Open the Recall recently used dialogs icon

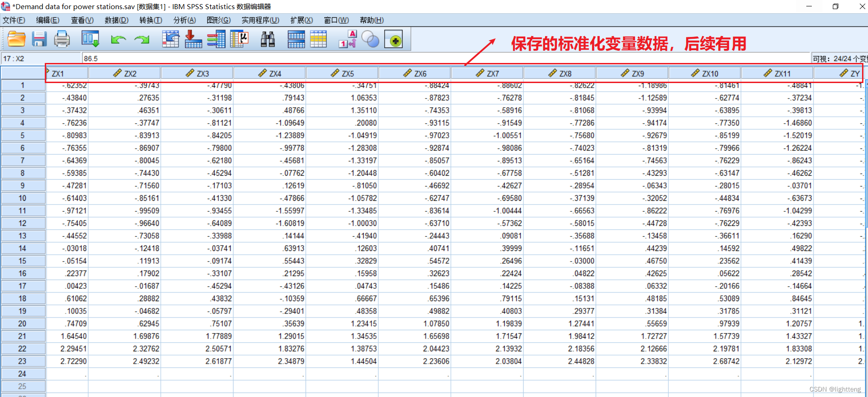click(90, 39)
